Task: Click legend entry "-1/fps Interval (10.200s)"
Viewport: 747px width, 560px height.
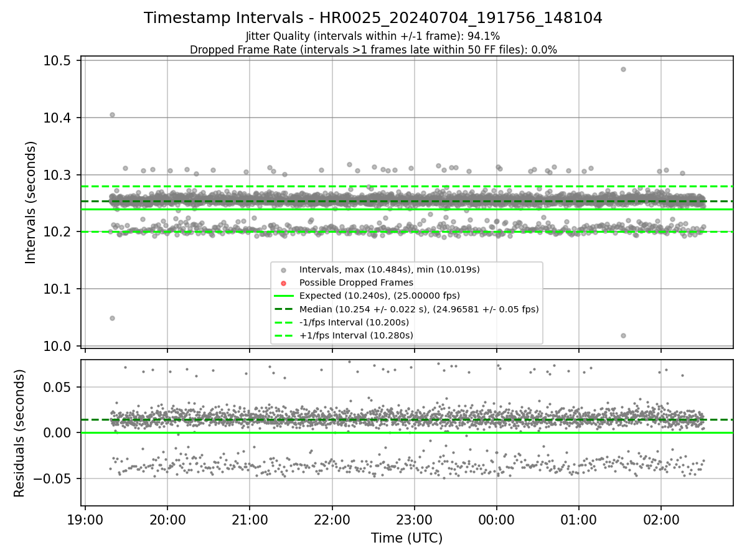Action: click(x=354, y=322)
